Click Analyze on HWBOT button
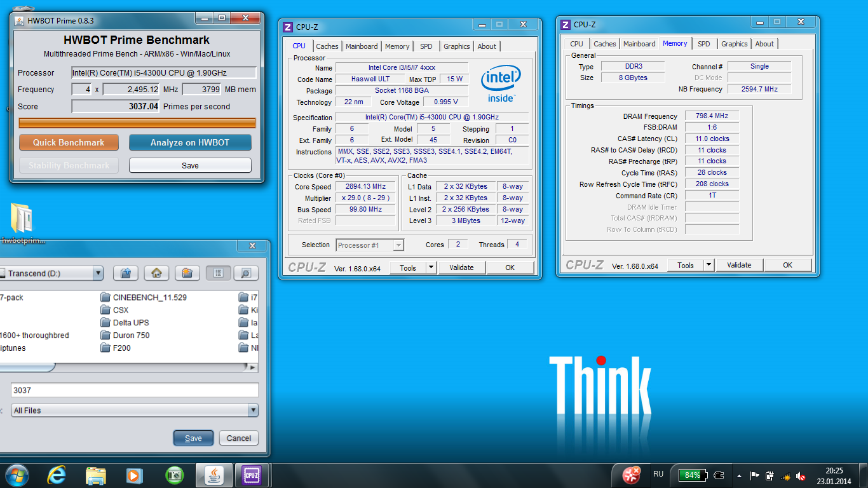The width and height of the screenshot is (868, 488). pos(190,142)
